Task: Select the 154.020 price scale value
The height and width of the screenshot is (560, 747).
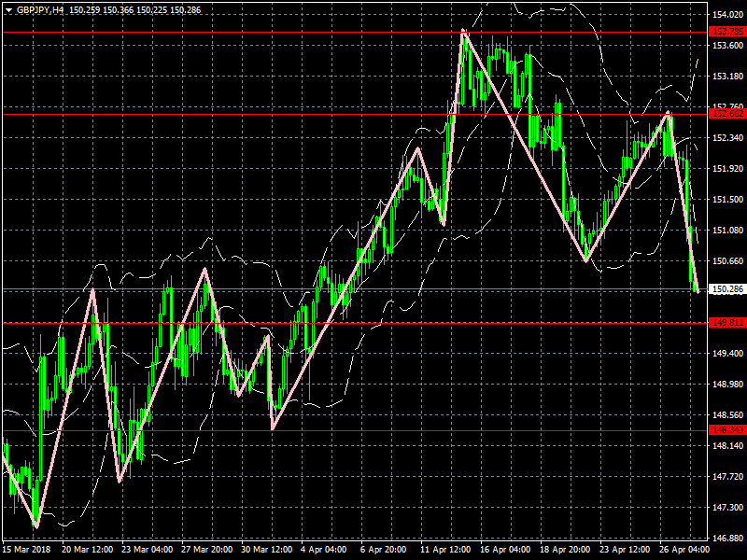Action: 727,15
